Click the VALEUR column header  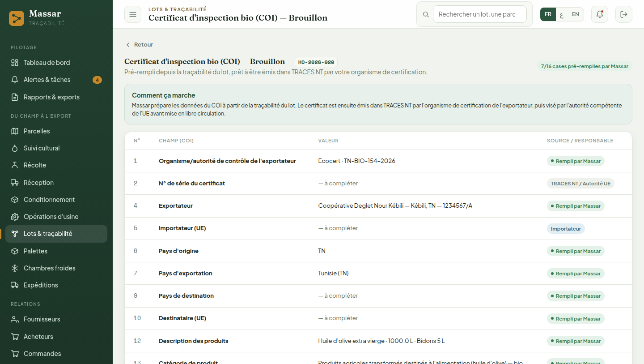[328, 141]
